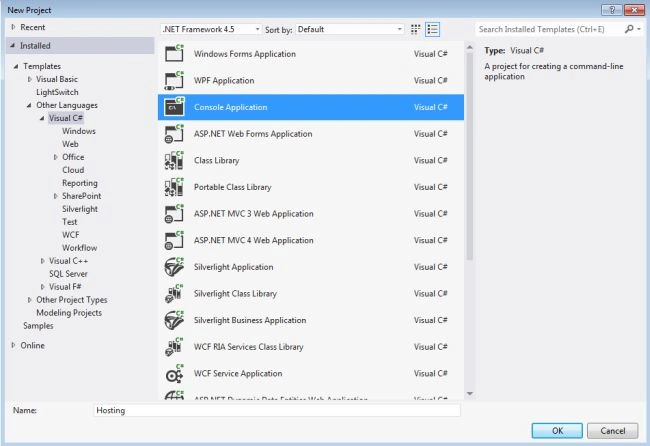The width and height of the screenshot is (650, 446).
Task: Click the WCF Service Application gear icon
Action: (x=174, y=373)
